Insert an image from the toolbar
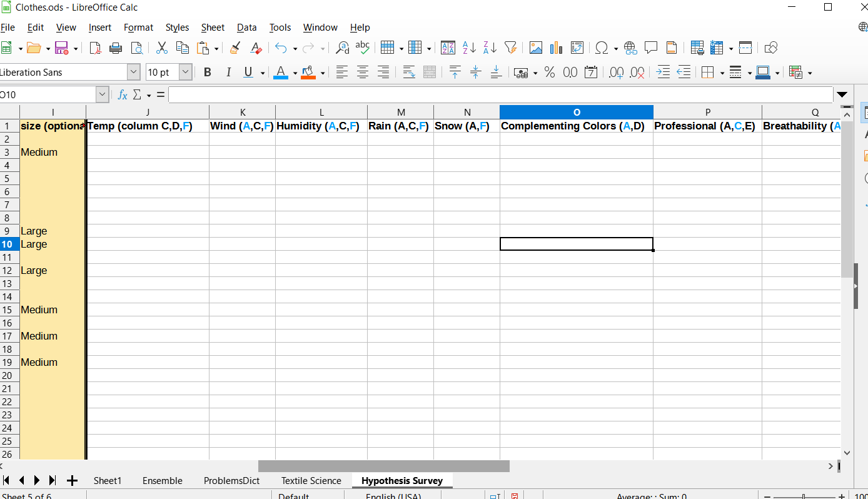868x499 pixels. pyautogui.click(x=536, y=48)
